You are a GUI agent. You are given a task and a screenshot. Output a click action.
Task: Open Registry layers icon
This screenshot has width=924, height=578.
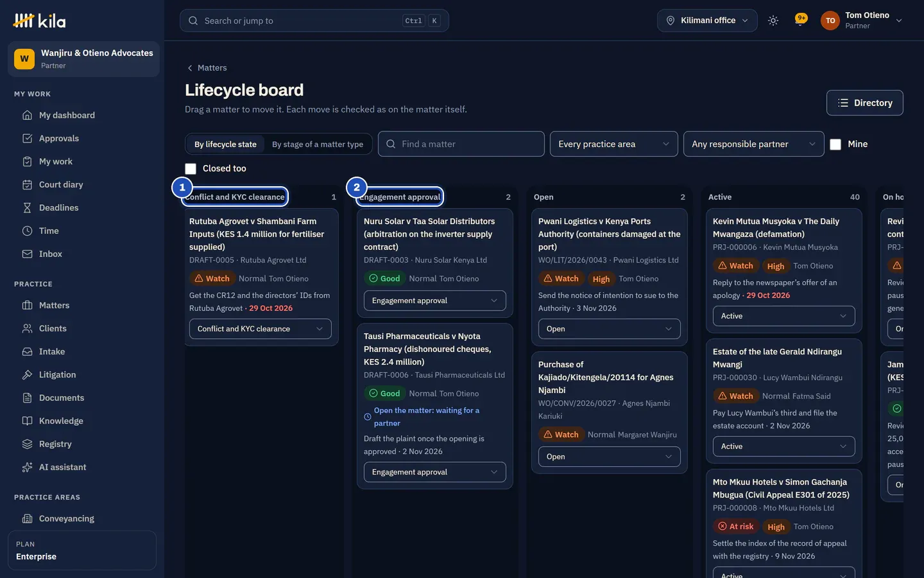click(27, 444)
